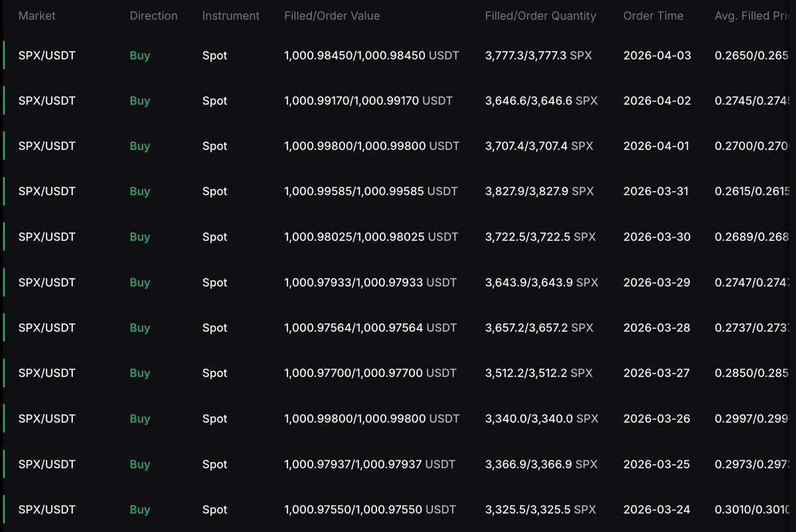The height and width of the screenshot is (532, 796).
Task: Select SPX/USDT market in the 2026-03-27 row
Action: [x=46, y=373]
